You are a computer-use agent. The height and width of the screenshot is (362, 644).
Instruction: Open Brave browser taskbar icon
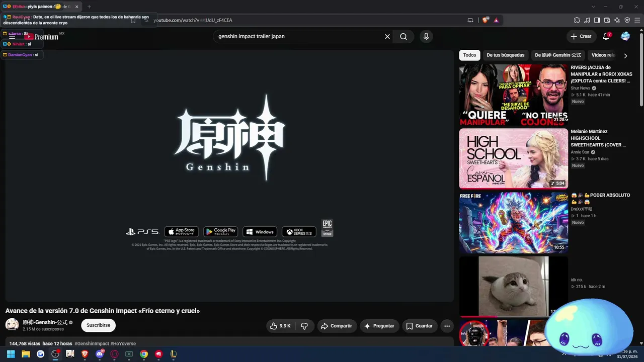coord(85,354)
